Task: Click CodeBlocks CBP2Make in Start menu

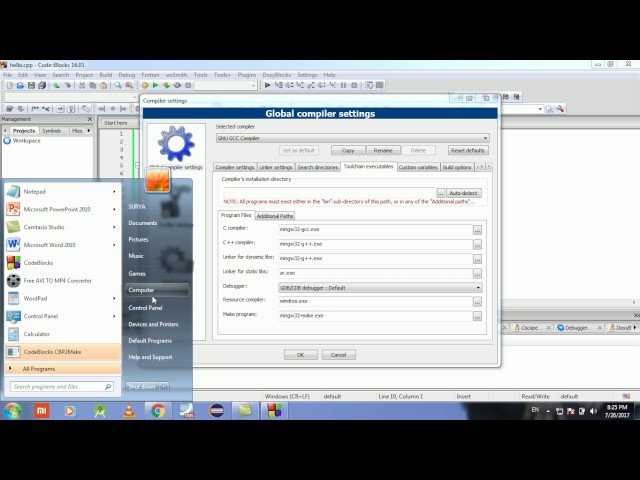Action: (x=63, y=352)
